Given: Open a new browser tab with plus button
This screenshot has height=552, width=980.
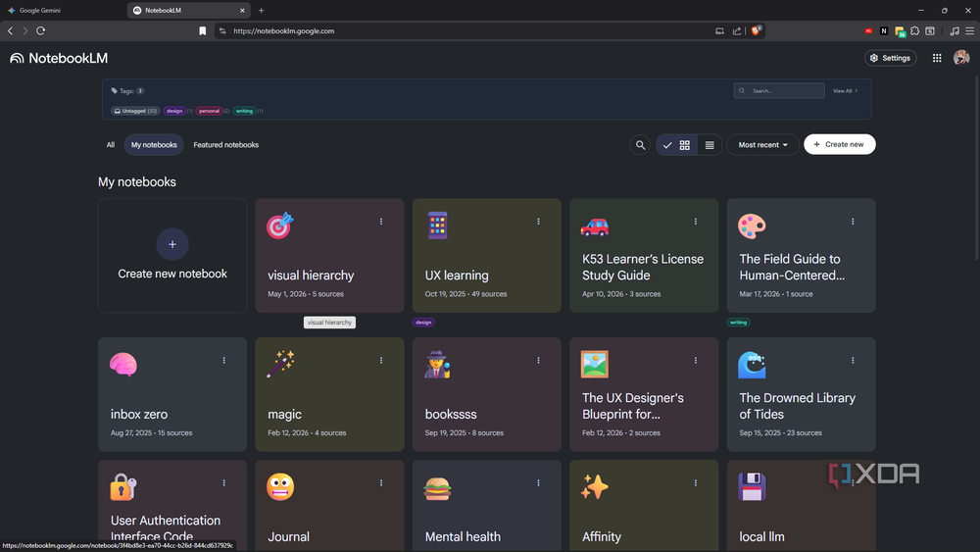Looking at the screenshot, I should pos(262,10).
